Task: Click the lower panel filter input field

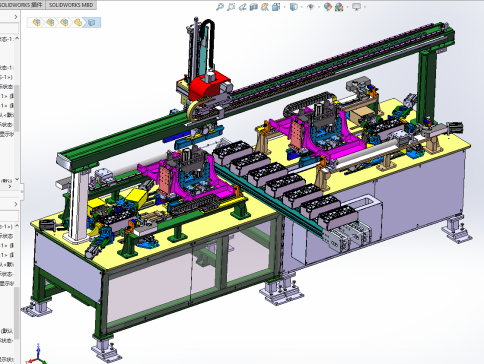Action: tap(9, 215)
